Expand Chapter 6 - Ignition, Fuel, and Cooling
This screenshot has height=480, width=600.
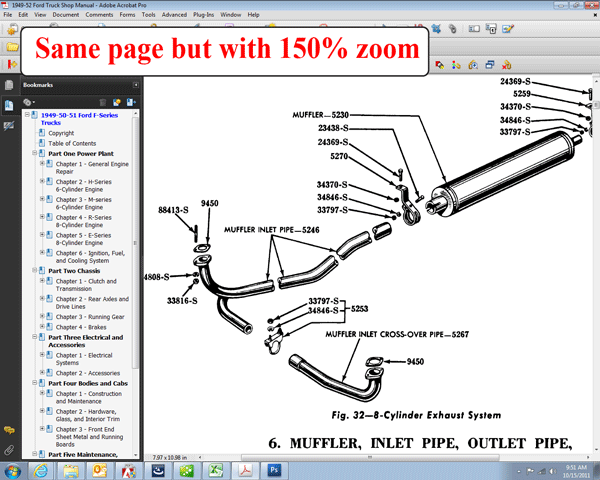pos(42,252)
